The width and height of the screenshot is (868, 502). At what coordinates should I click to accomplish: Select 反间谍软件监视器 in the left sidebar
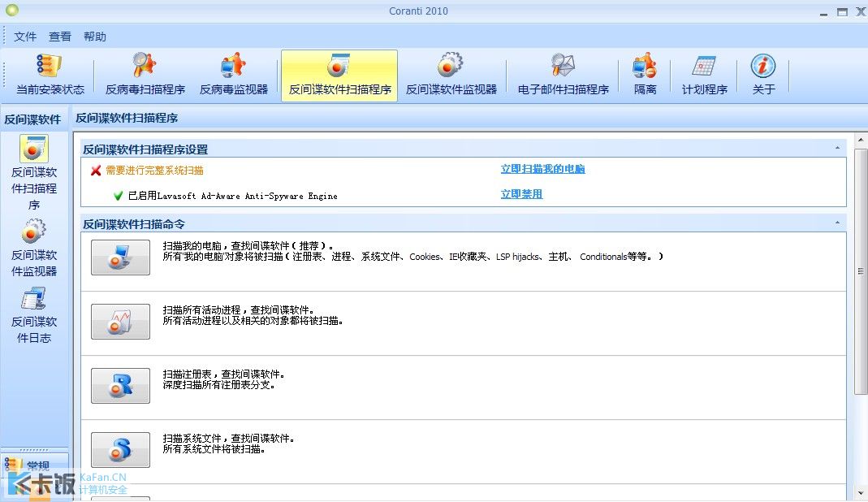34,248
